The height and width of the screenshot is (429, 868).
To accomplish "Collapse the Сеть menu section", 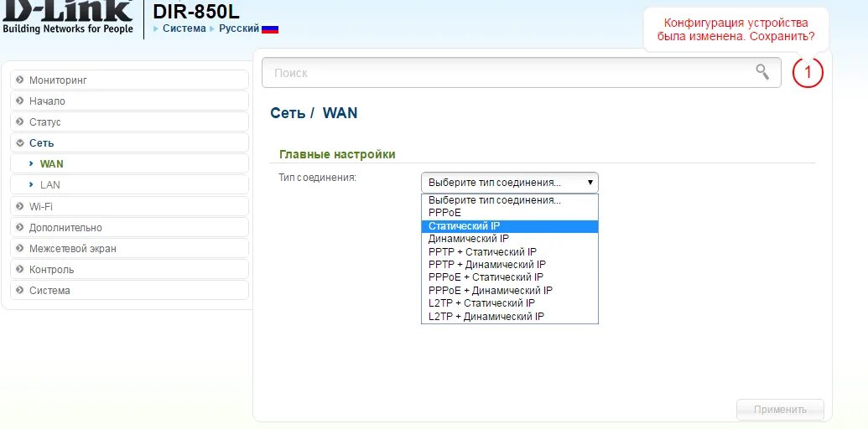I will 129,142.
